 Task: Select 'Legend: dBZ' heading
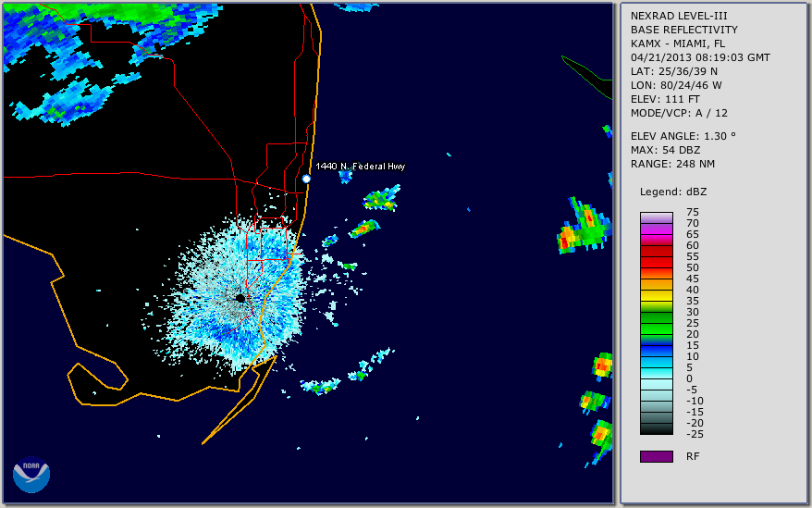pyautogui.click(x=673, y=192)
